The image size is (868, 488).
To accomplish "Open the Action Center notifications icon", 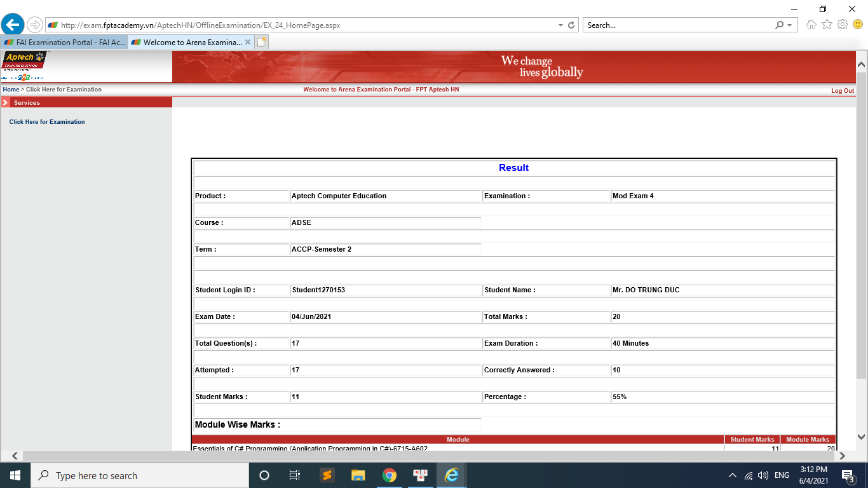I will pos(848,475).
